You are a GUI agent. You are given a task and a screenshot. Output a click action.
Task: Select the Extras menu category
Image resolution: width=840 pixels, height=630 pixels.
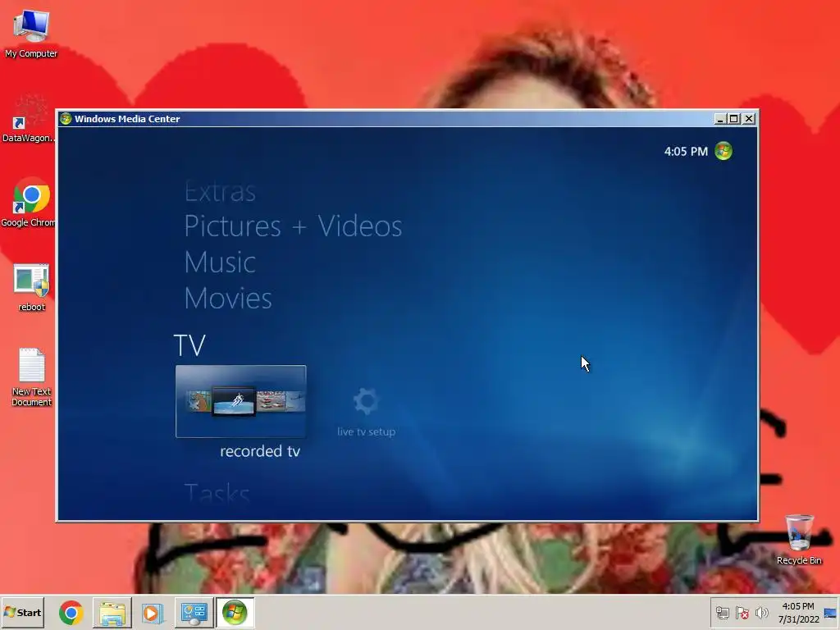[220, 191]
